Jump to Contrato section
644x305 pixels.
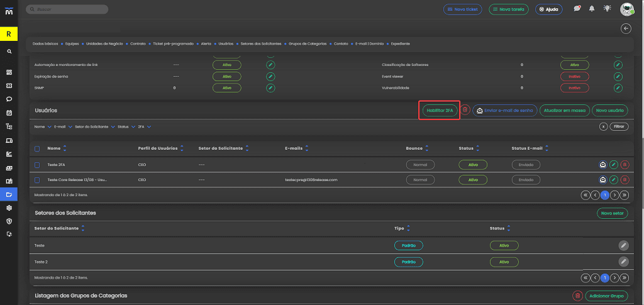pos(138,43)
